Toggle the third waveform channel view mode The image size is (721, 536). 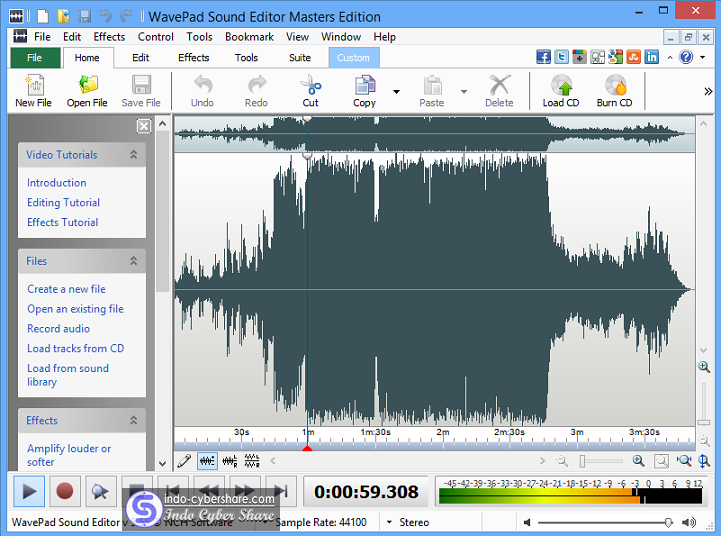coord(252,461)
